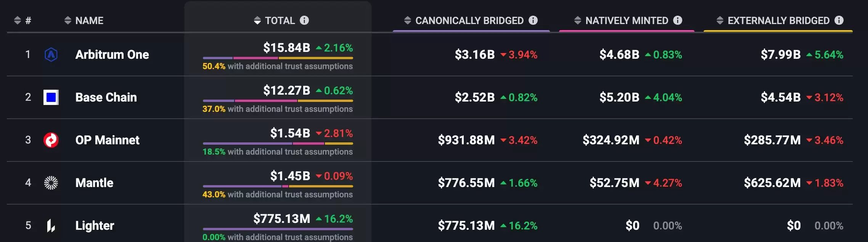Click info icon beside Natively Minted
This screenshot has width=868, height=242.
678,20
